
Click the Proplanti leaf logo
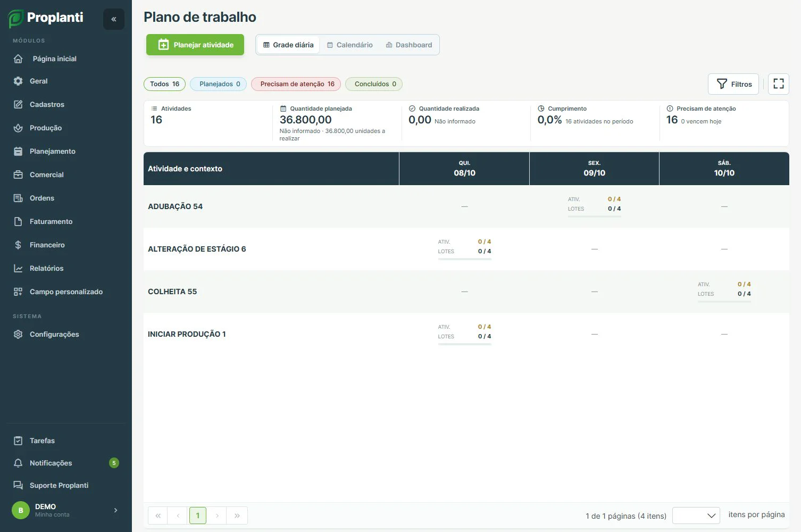coord(15,19)
